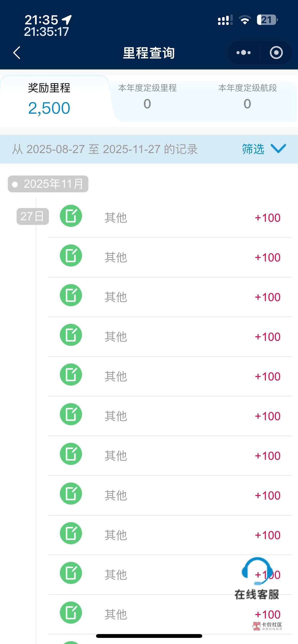Viewport: 298px width, 644px height.
Task: Open the mini program more-options menu
Action: click(243, 53)
